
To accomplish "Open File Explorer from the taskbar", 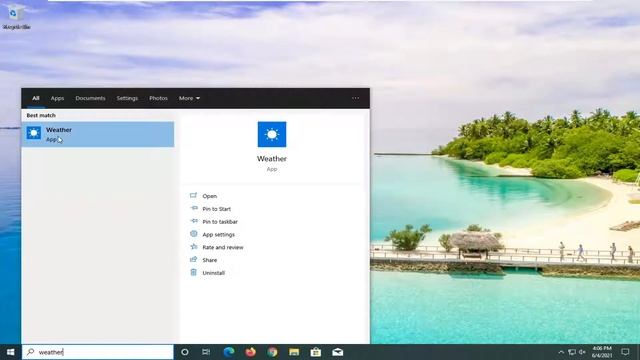I will [x=294, y=352].
